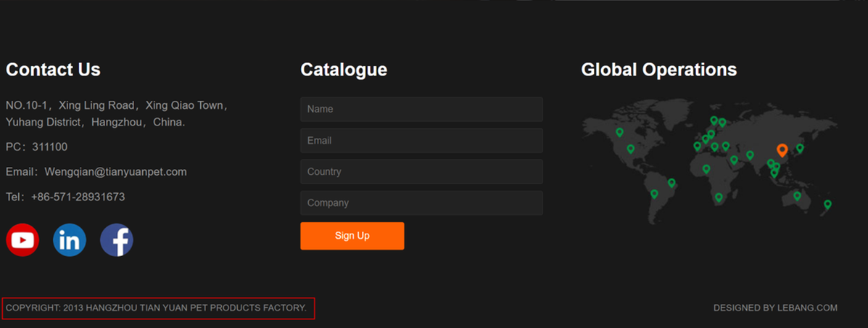Click the Wengqian@tianyuanpet.com email address
Image resolution: width=868 pixels, height=328 pixels.
pyautogui.click(x=116, y=172)
